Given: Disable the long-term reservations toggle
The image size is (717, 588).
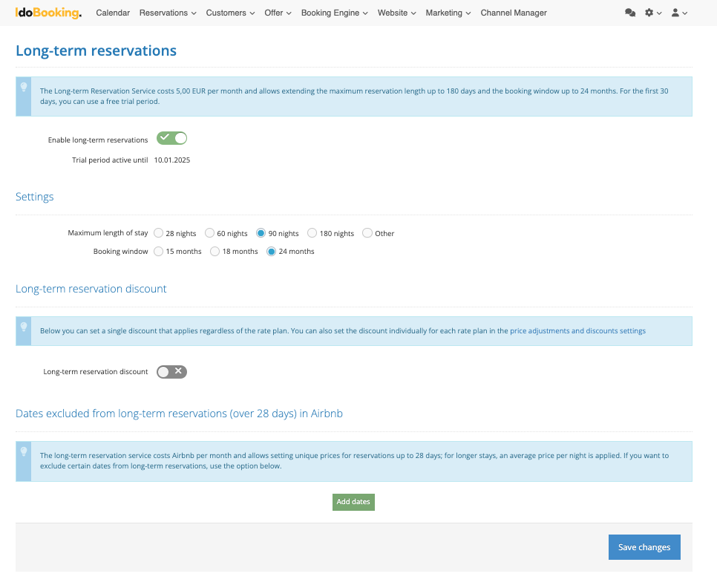Looking at the screenshot, I should [x=171, y=138].
